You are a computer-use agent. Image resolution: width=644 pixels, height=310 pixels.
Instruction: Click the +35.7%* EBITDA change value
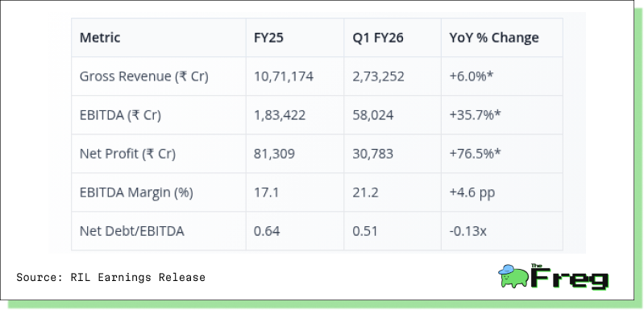pyautogui.click(x=475, y=115)
